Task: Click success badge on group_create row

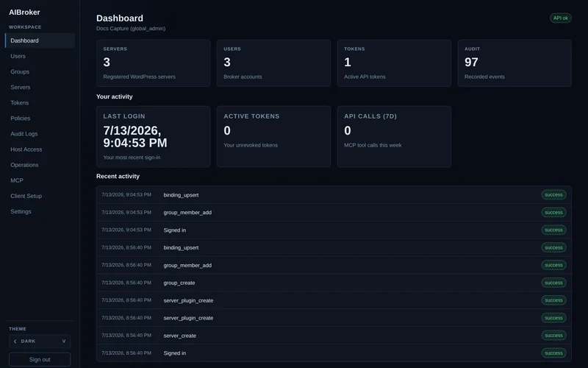Action: (x=553, y=283)
